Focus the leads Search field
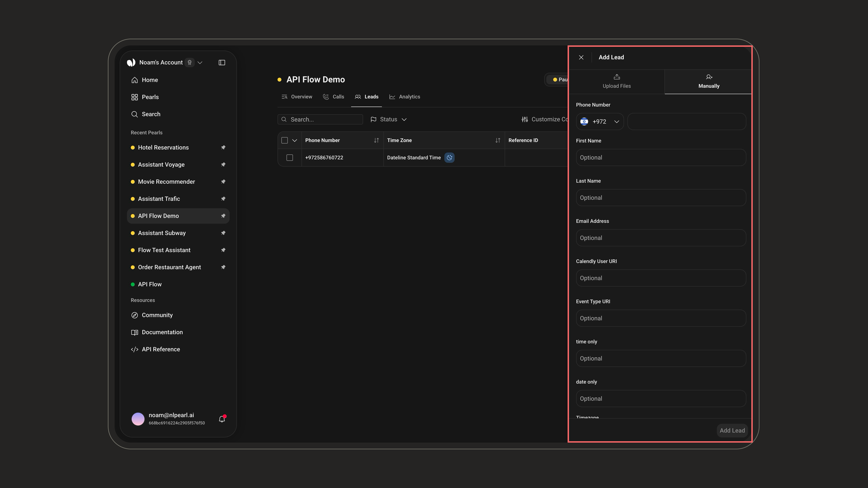 (320, 120)
